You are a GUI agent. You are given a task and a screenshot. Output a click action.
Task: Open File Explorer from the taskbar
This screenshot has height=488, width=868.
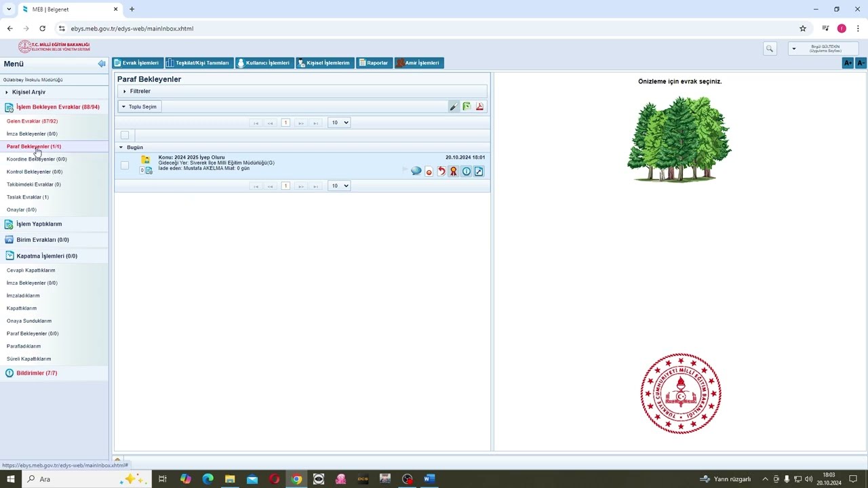point(230,479)
